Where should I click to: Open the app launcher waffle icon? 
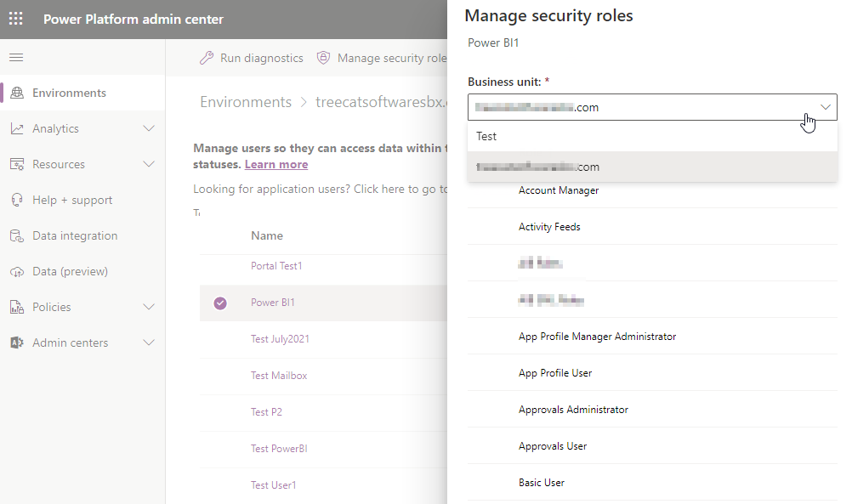pos(16,19)
